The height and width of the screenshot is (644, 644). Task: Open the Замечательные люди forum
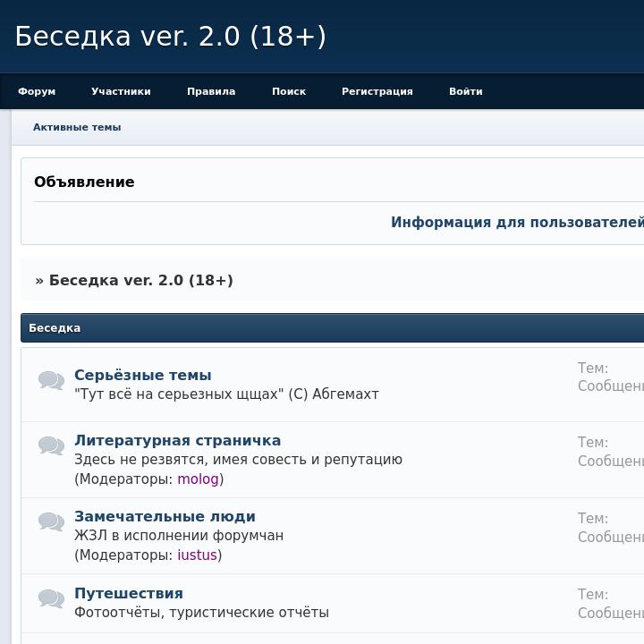coord(165,516)
